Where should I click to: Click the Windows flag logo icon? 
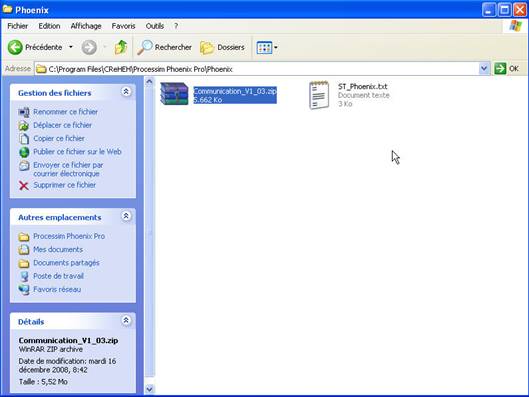[516, 26]
